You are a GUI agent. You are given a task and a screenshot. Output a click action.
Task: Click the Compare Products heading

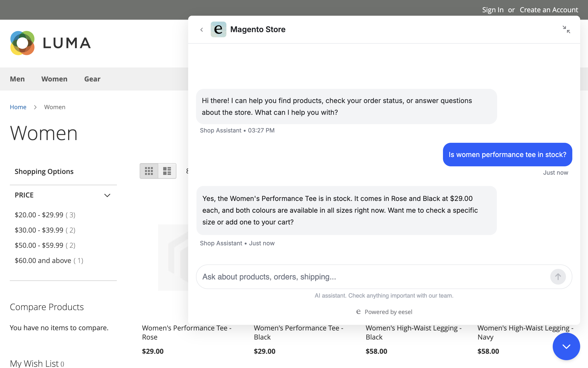click(x=47, y=307)
